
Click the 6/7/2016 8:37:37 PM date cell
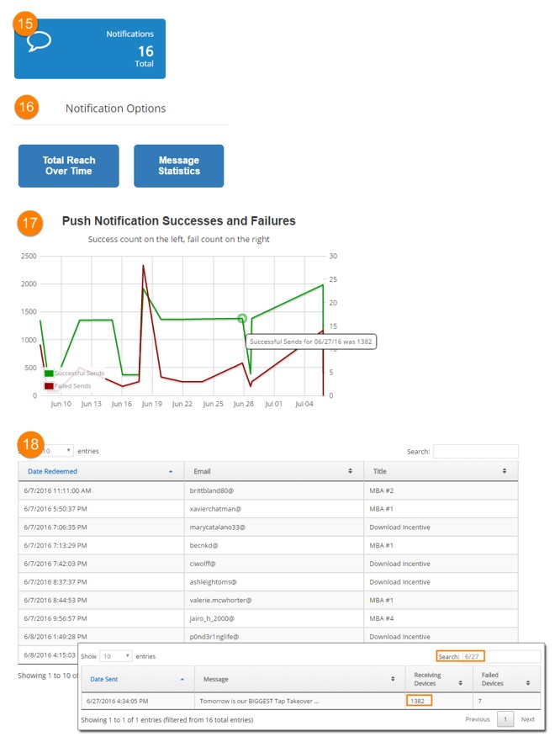coord(101,582)
